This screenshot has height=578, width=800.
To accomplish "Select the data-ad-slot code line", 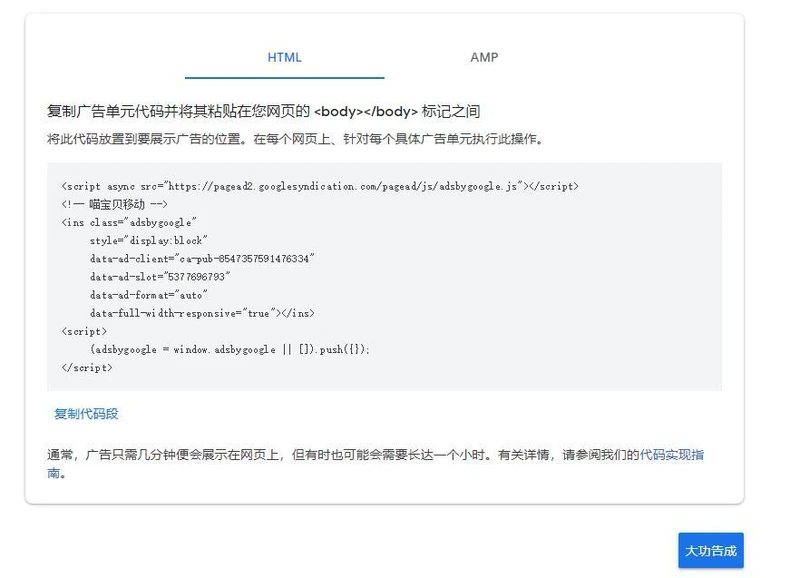I will pos(160,277).
